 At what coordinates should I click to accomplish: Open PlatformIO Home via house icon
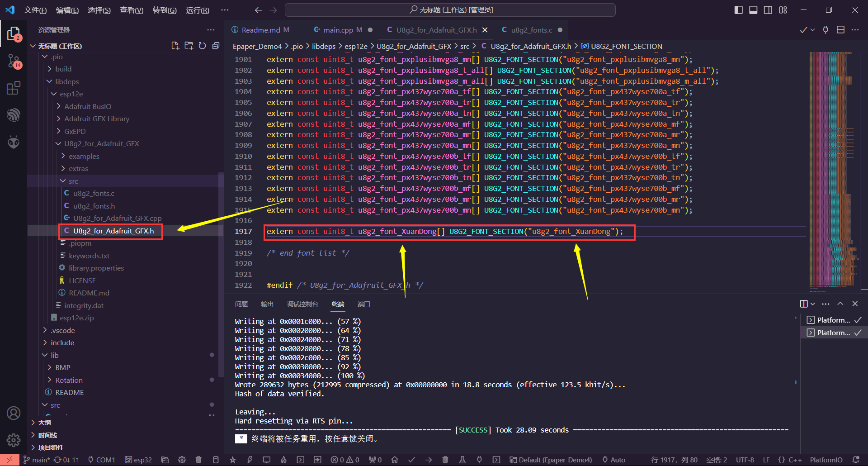point(394,460)
